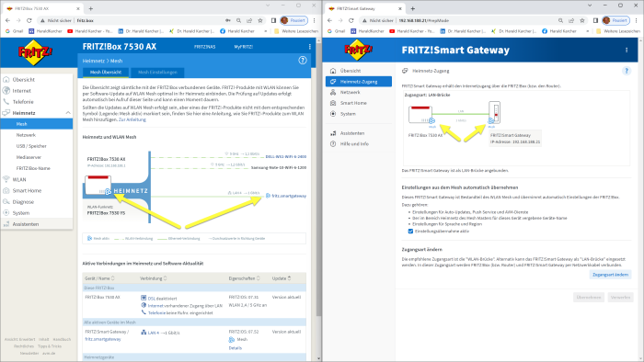Switch to Mesh Übersicht tab

[x=106, y=73]
